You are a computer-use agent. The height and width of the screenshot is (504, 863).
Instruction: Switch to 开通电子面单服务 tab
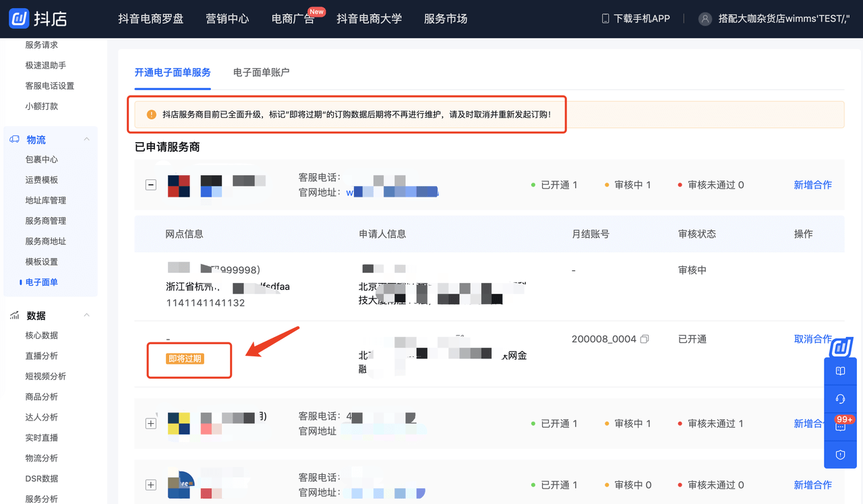(173, 72)
